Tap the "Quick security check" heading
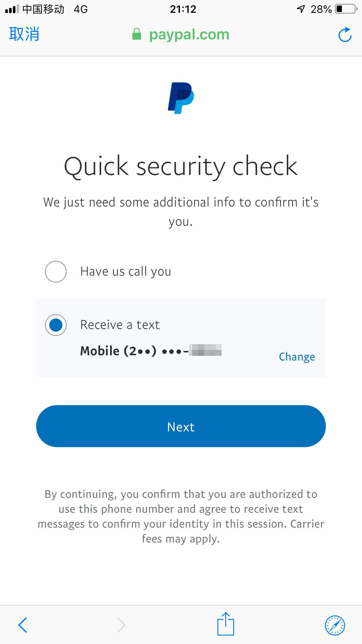This screenshot has height=644, width=362. pyautogui.click(x=181, y=166)
